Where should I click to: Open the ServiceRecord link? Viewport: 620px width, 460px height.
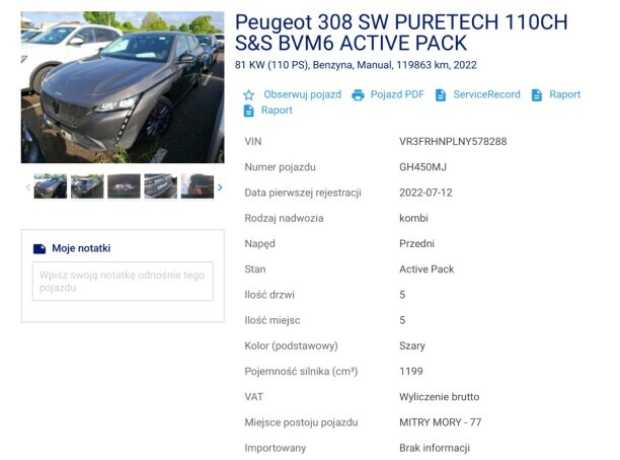pos(487,95)
